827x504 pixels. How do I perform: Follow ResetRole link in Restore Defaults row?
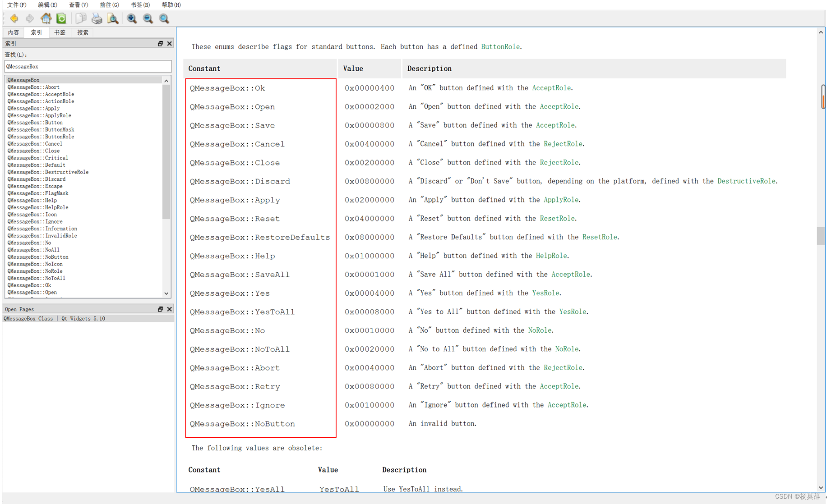coord(600,237)
